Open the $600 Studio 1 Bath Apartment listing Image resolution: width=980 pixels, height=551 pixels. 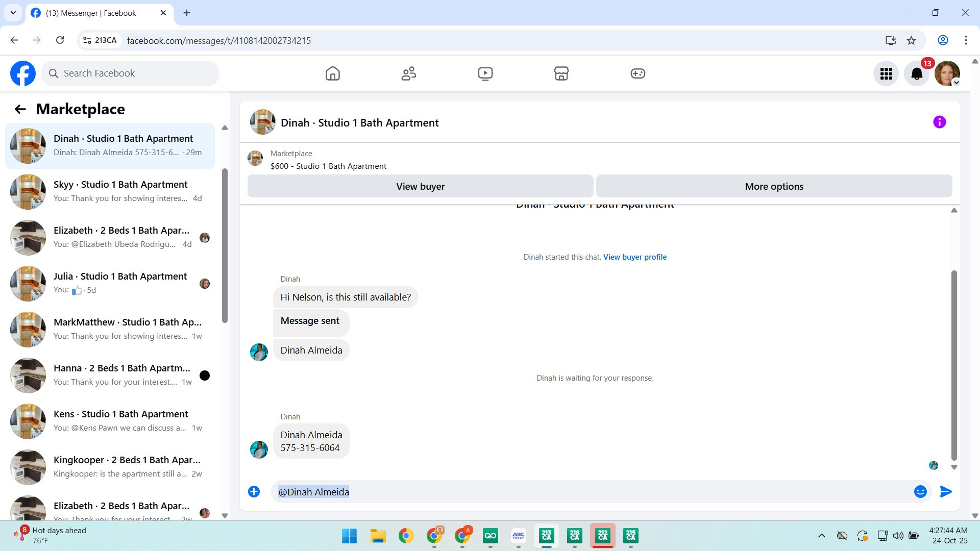(x=328, y=166)
